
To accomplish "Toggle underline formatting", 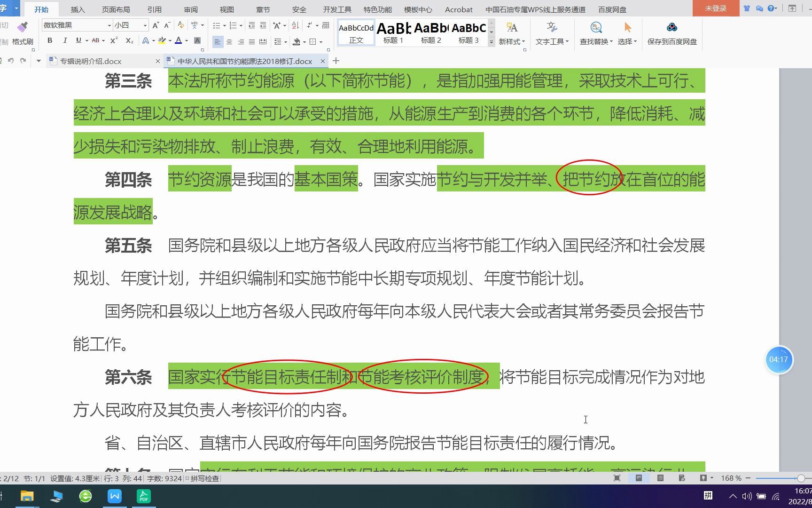I will click(x=78, y=41).
